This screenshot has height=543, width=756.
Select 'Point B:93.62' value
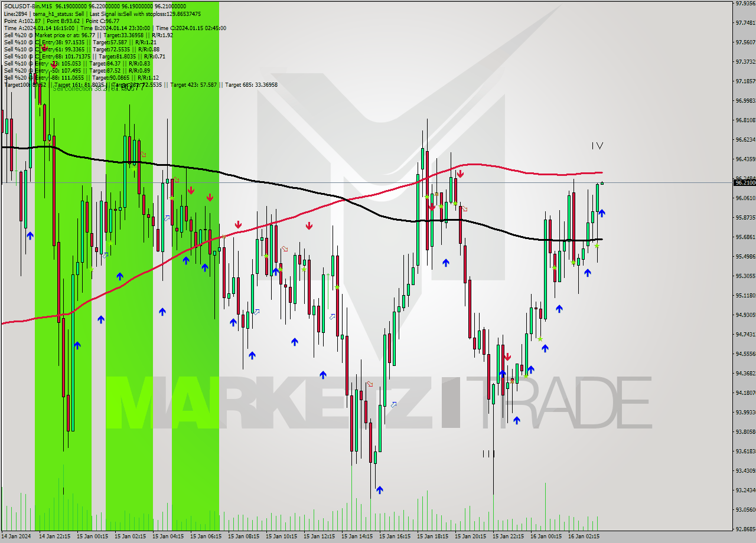(63, 21)
